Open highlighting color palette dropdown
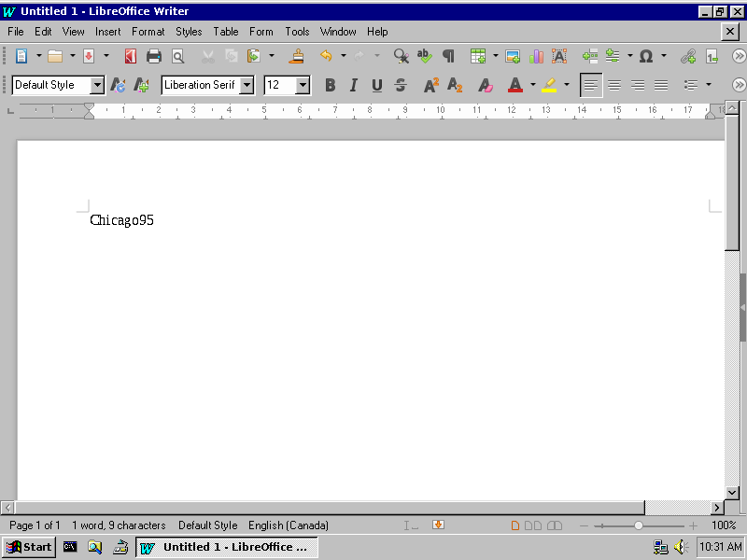The width and height of the screenshot is (747, 560). click(x=567, y=85)
